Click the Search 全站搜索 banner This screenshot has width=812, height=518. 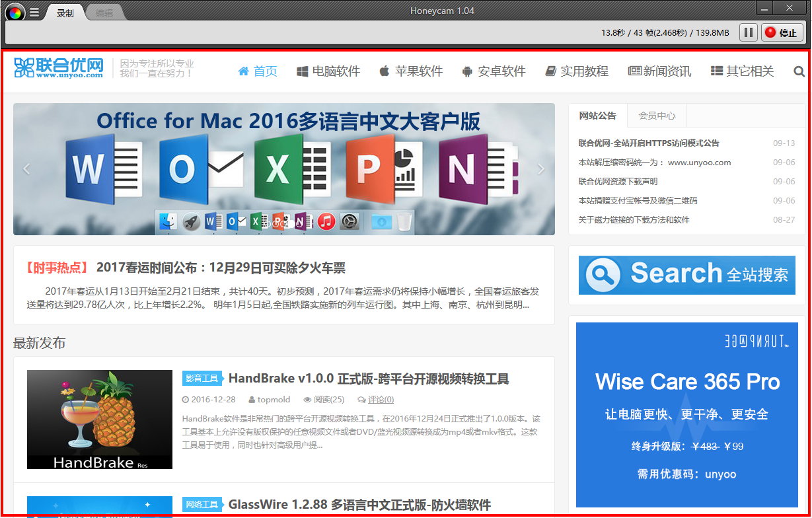point(687,275)
